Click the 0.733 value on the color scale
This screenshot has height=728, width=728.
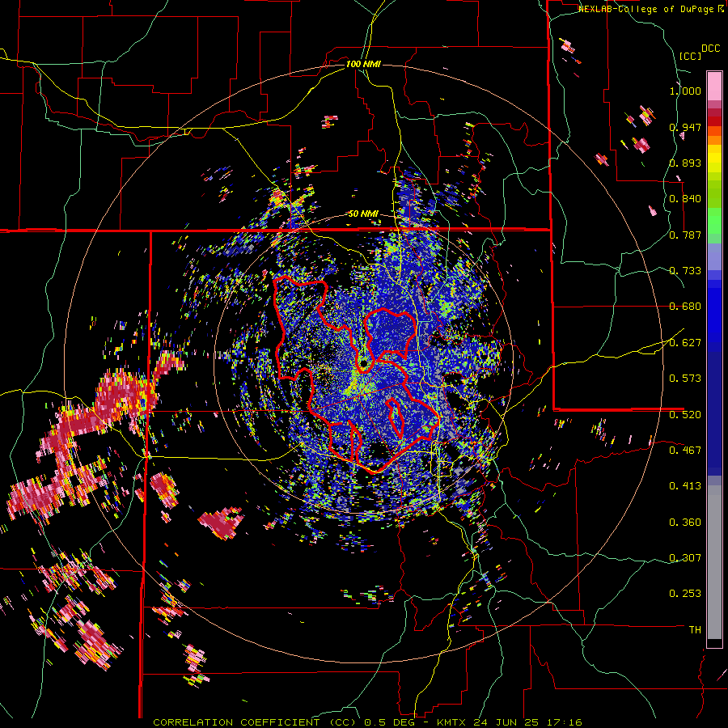(685, 271)
